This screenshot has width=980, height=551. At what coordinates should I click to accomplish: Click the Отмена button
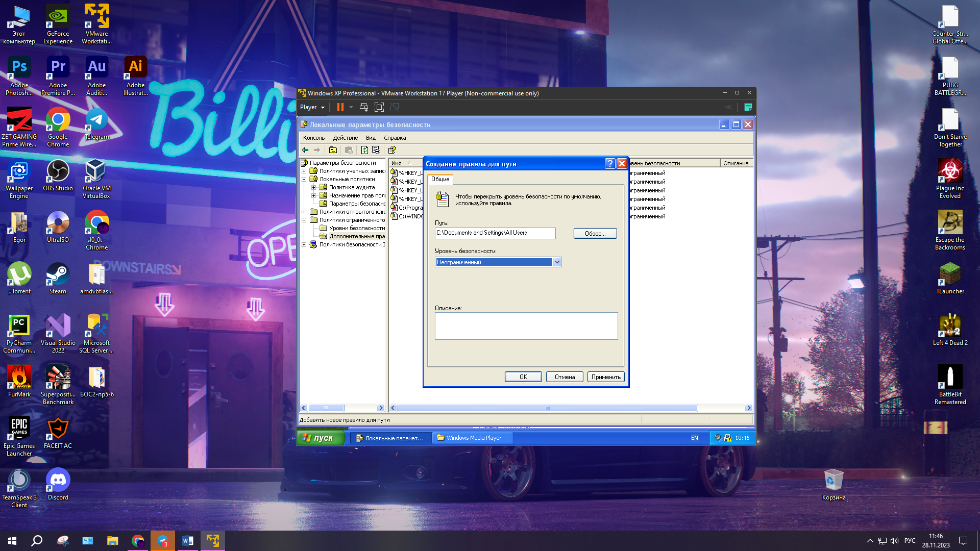point(565,377)
